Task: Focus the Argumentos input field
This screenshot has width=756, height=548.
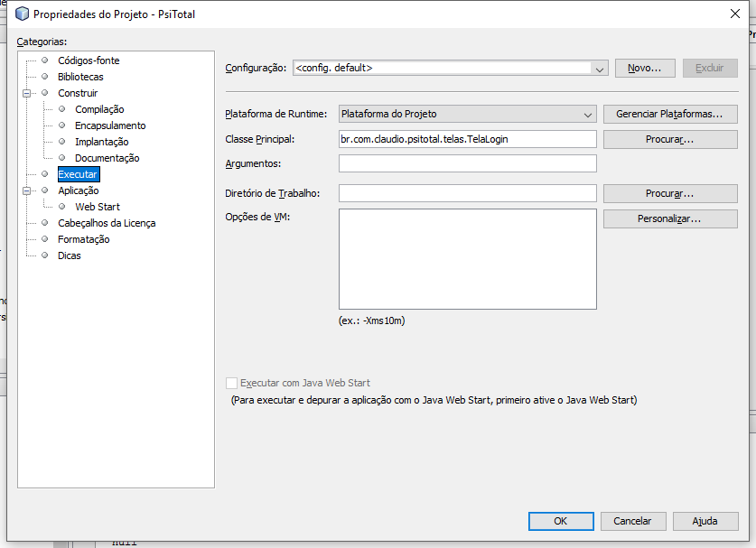Action: (467, 163)
